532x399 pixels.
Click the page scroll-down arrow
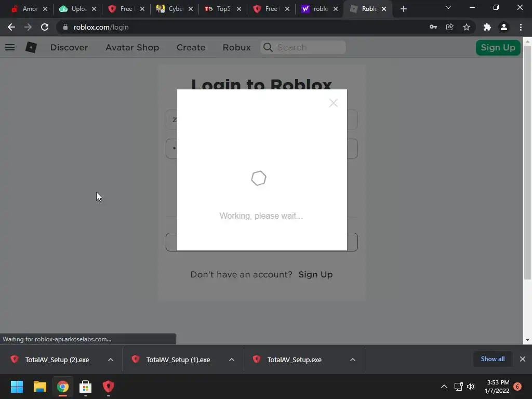click(x=527, y=340)
